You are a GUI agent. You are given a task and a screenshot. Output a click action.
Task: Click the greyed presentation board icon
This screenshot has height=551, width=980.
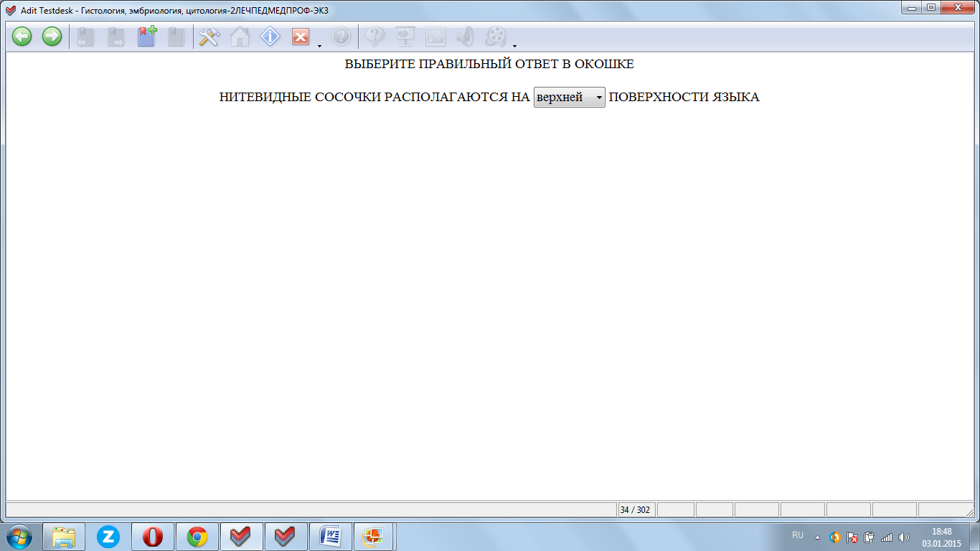tap(405, 37)
